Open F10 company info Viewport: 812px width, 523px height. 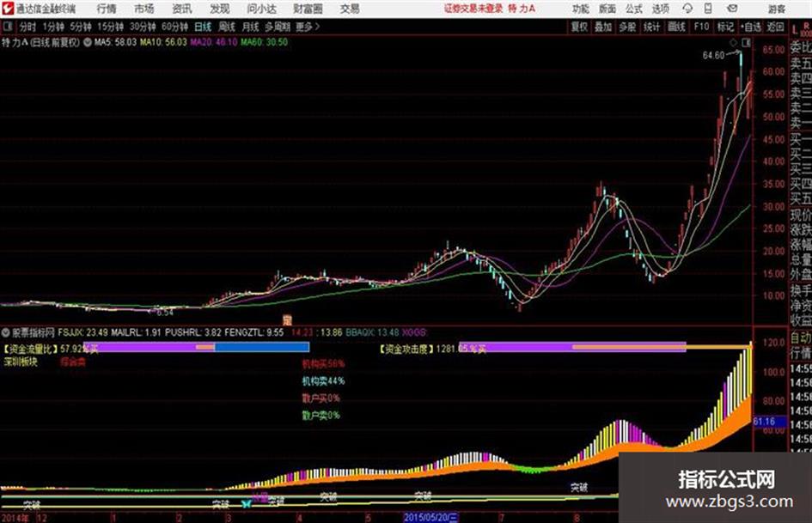pos(701,27)
